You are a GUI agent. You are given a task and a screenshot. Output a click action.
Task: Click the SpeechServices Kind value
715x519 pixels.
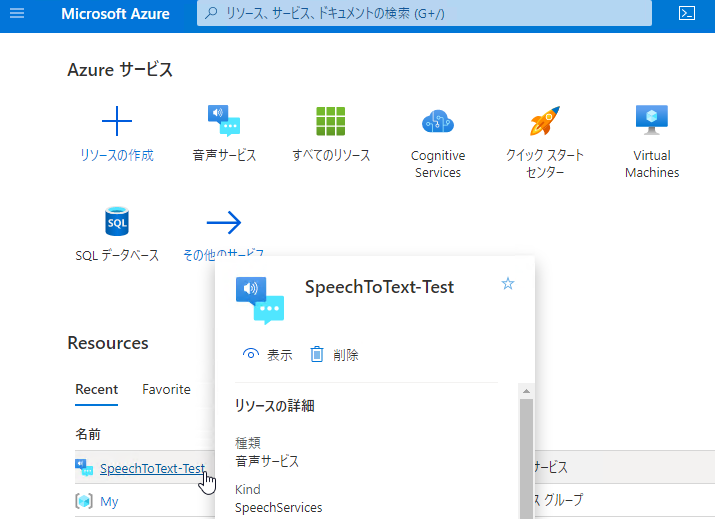pyautogui.click(x=279, y=508)
